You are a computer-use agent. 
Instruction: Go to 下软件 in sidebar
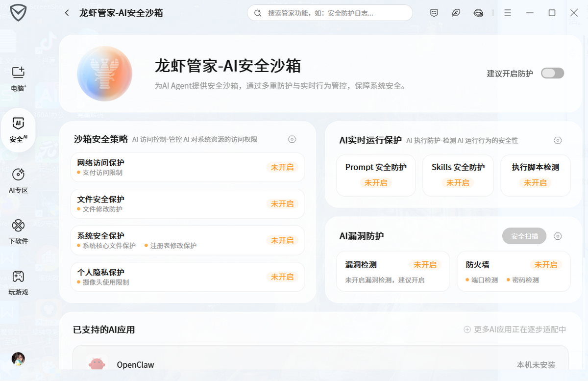pos(18,231)
